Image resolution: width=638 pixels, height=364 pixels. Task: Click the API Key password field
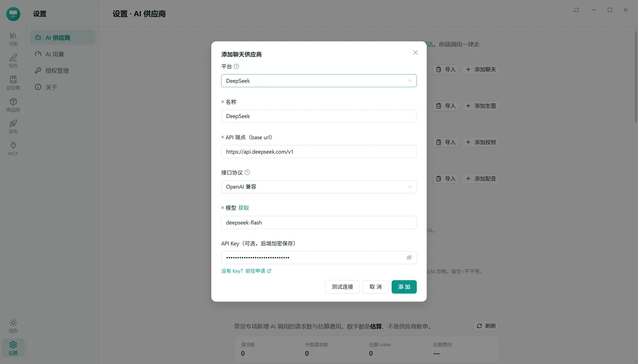(319, 258)
